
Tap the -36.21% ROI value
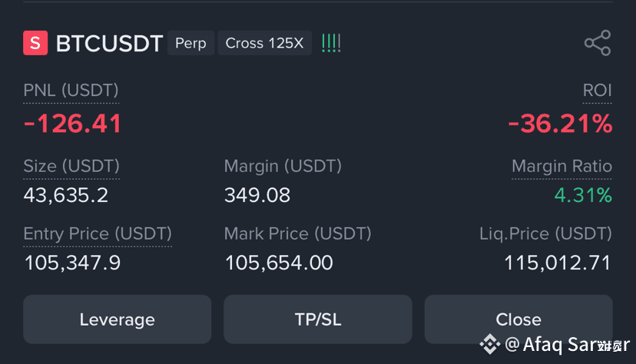(560, 123)
